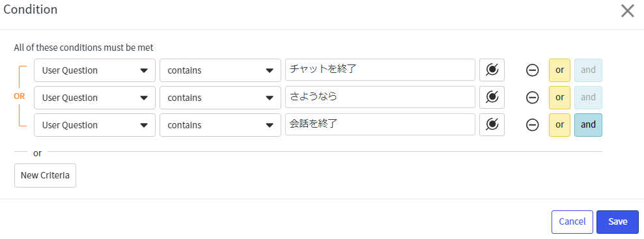This screenshot has height=239, width=644.
Task: Remove the さようなら condition row
Action: coord(532,98)
